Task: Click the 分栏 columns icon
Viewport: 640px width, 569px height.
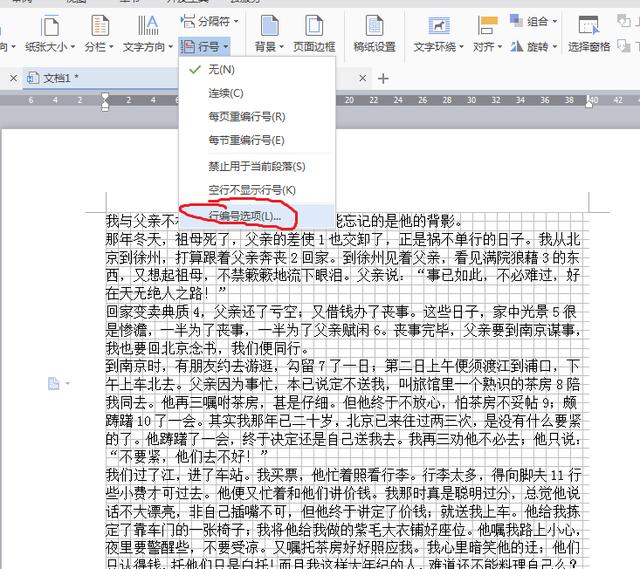Action: tap(100, 26)
